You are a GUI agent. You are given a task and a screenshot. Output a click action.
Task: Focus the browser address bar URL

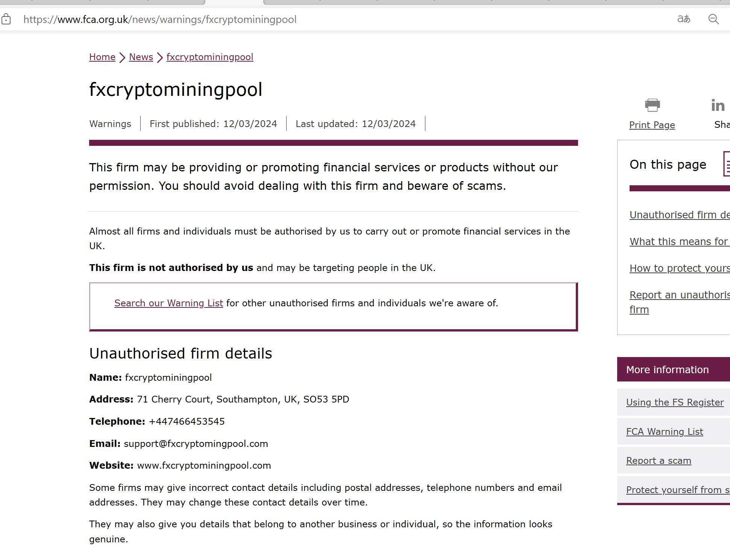(160, 20)
